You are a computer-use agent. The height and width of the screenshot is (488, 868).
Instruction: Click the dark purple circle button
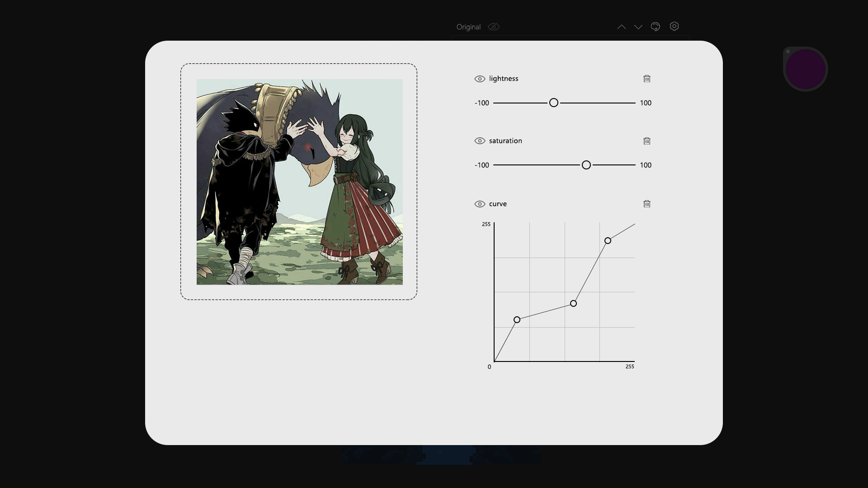tap(805, 69)
